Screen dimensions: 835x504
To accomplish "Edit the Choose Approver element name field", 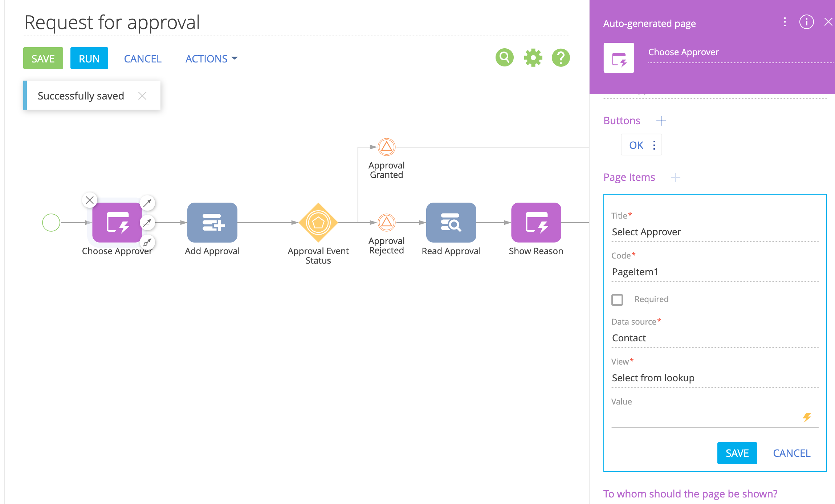I will click(x=741, y=53).
